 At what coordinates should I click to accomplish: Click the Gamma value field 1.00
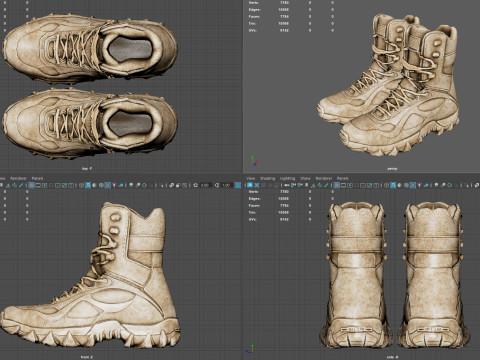pos(226,185)
